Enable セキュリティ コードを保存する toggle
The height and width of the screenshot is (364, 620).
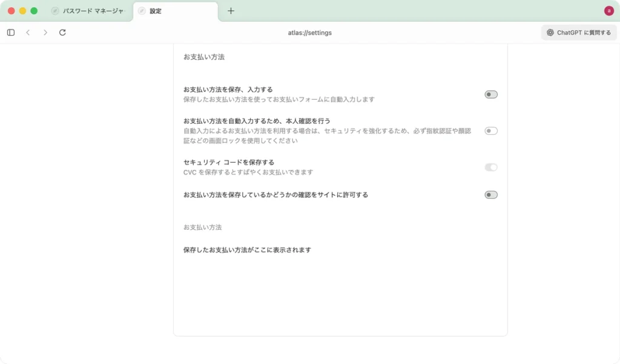pos(490,167)
